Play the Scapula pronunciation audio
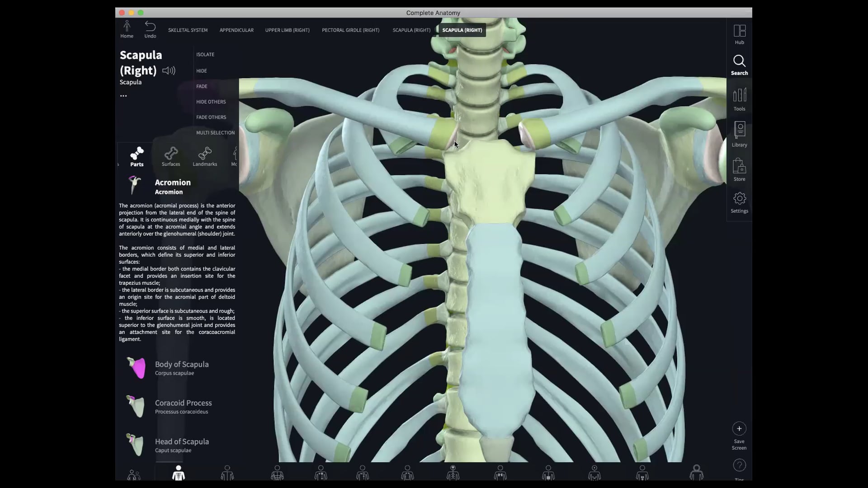 (x=169, y=70)
